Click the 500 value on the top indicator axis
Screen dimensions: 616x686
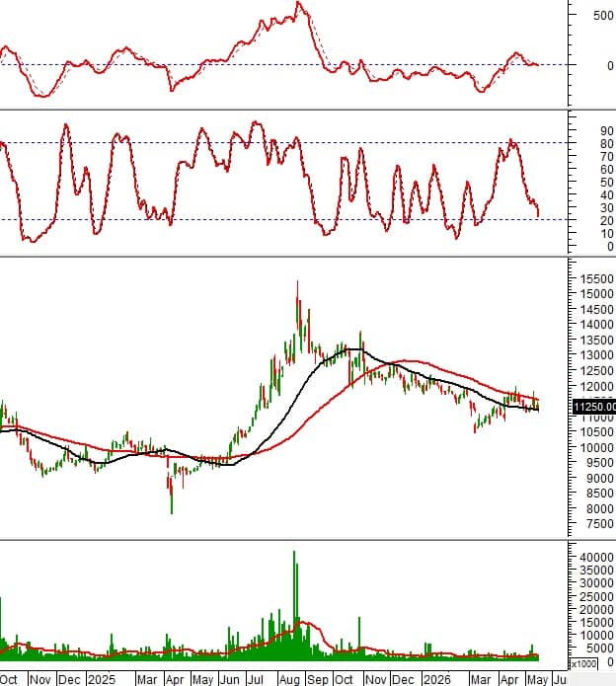[x=603, y=16]
